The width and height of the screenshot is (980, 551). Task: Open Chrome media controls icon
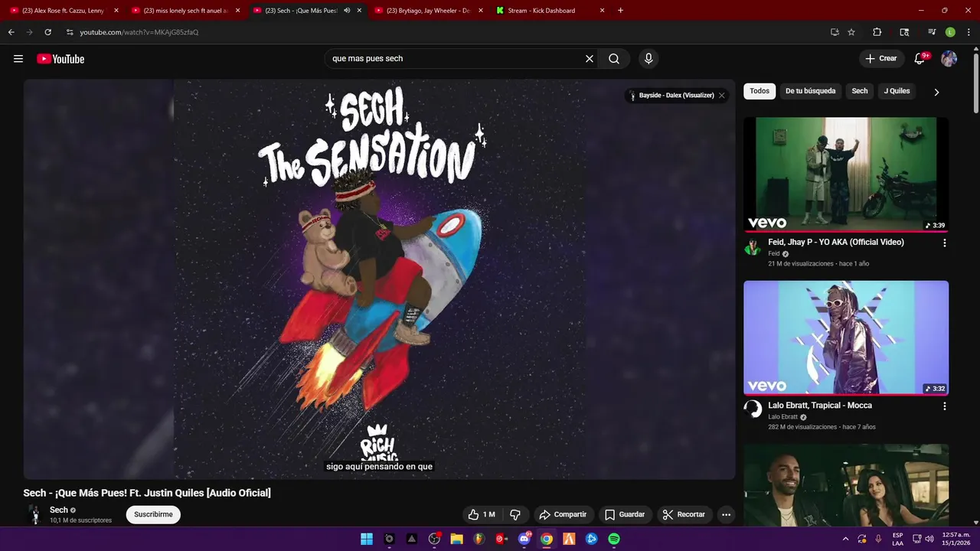coord(932,32)
